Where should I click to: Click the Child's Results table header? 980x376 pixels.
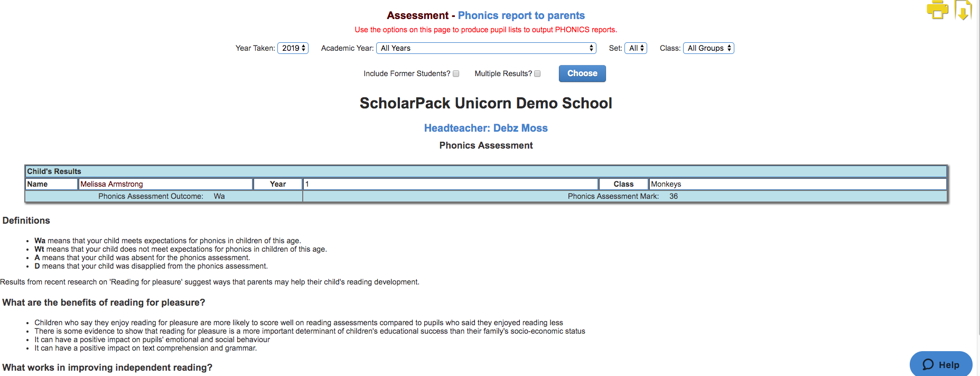pos(486,171)
